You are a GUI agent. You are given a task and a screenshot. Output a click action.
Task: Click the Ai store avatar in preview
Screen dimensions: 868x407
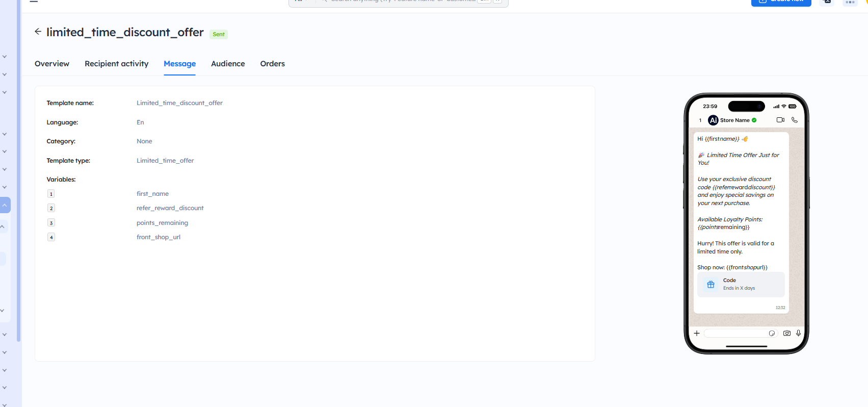[713, 120]
